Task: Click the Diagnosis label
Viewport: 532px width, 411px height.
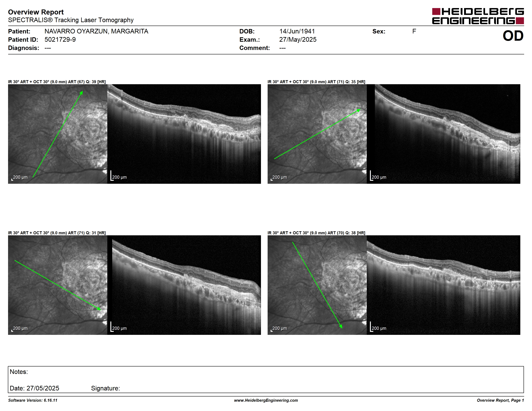Action: click(24, 48)
